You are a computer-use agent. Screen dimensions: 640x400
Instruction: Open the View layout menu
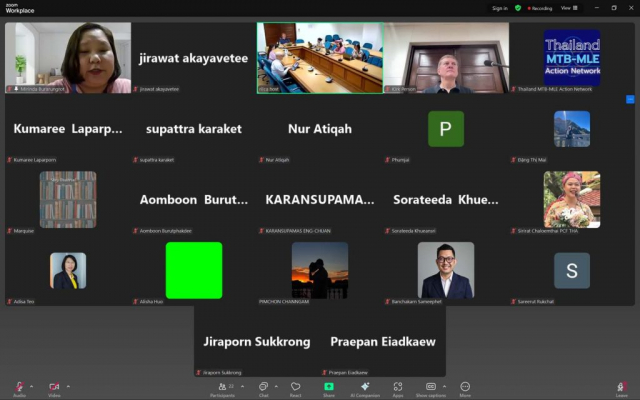point(567,8)
